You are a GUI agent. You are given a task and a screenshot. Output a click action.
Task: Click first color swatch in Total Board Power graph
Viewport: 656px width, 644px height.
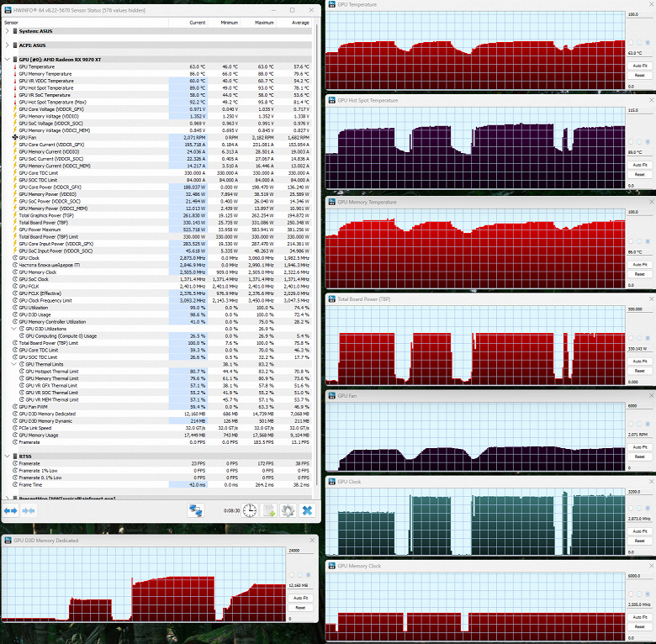coord(631,338)
